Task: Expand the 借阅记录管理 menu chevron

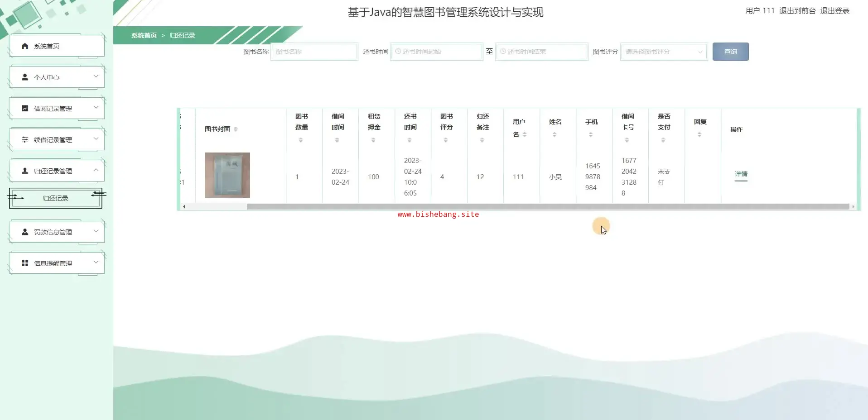Action: [96, 108]
